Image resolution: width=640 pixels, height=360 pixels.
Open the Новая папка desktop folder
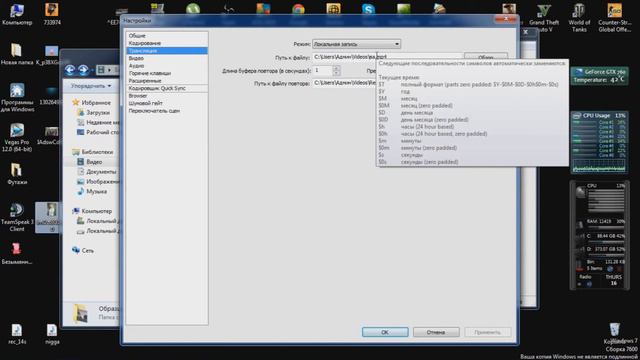(x=17, y=54)
